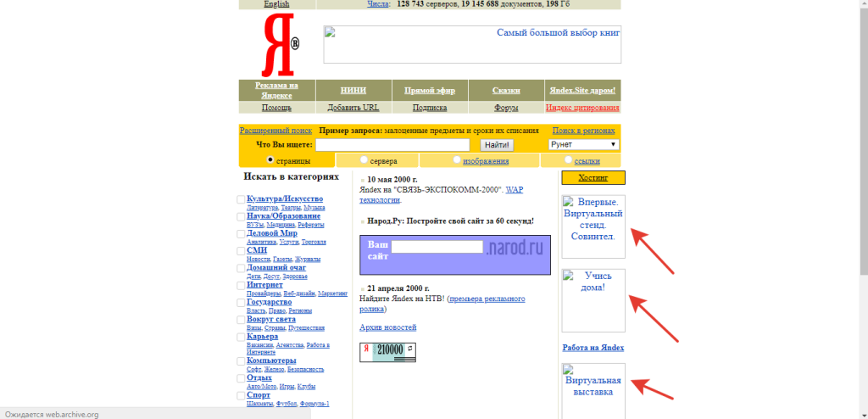The image size is (868, 419).
Task: Click the Совинтел virtual stand banner
Action: tap(593, 226)
